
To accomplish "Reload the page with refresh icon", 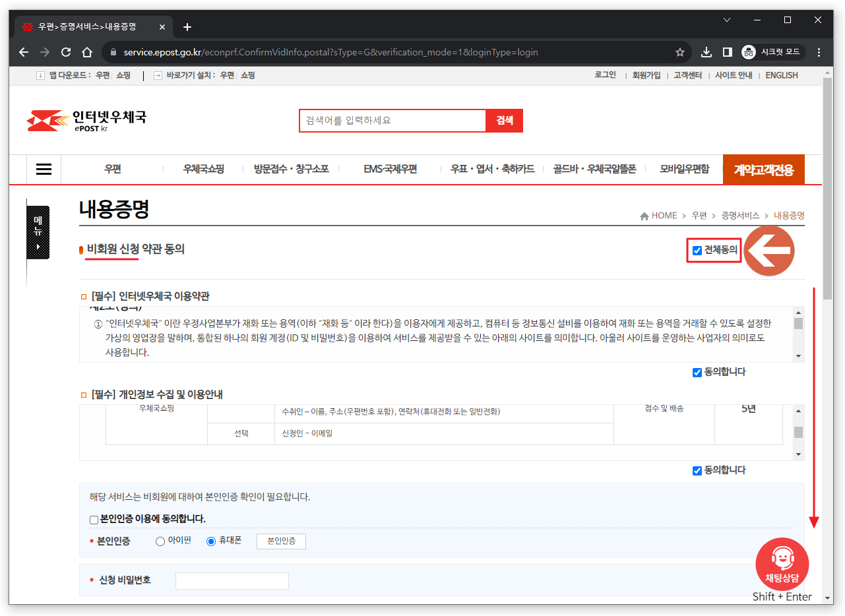I will click(66, 52).
